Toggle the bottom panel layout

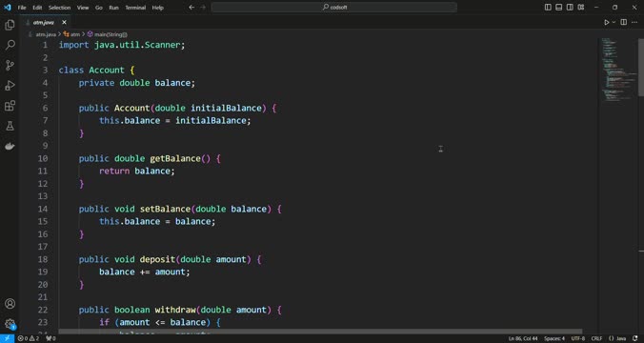coord(559,7)
